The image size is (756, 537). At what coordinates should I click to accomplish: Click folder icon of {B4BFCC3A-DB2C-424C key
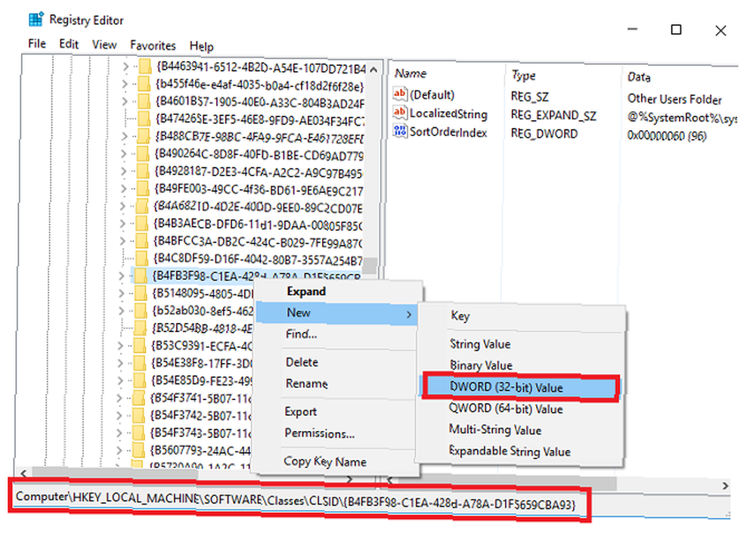(x=142, y=241)
